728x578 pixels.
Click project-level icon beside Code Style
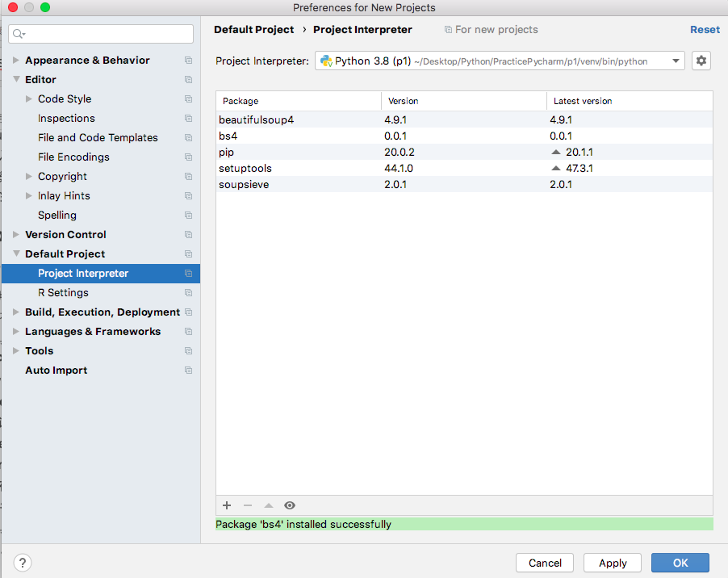click(188, 98)
